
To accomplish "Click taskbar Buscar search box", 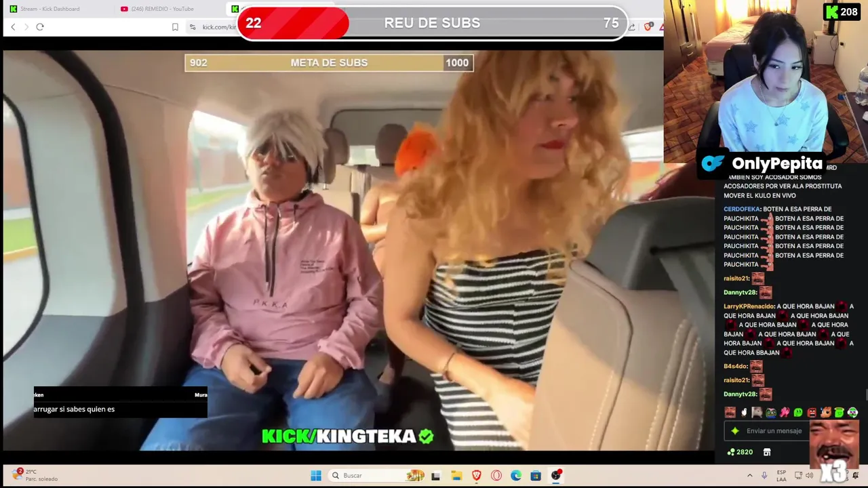I will tap(377, 476).
